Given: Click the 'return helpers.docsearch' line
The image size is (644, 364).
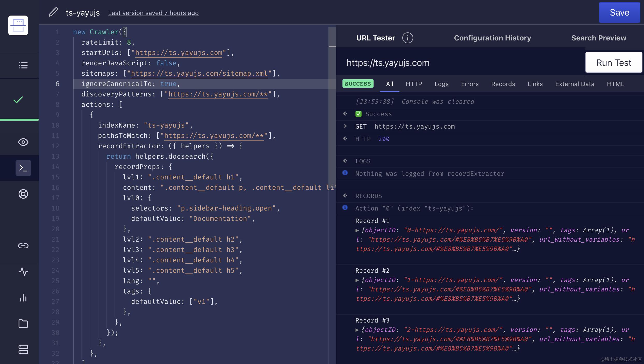Looking at the screenshot, I should tap(160, 156).
